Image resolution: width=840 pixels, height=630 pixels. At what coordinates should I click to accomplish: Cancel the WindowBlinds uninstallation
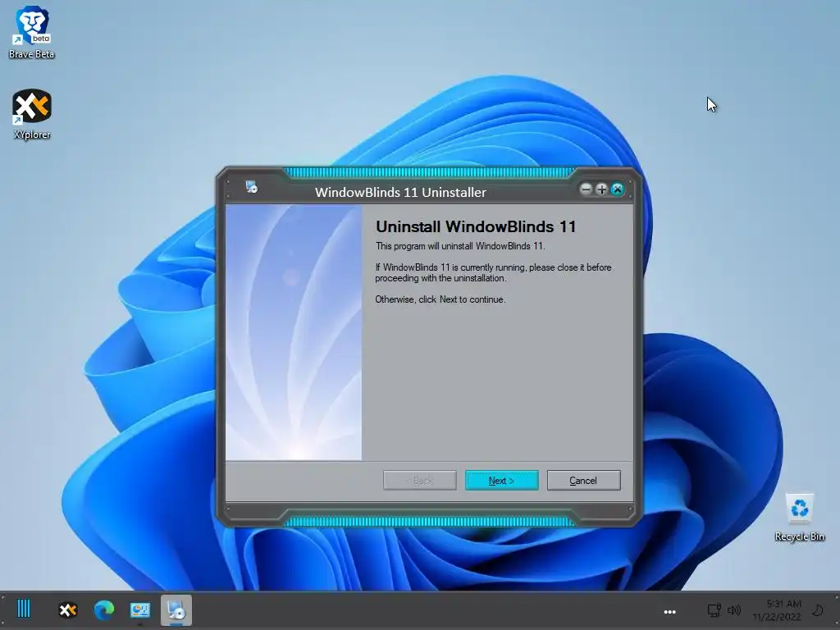point(583,481)
